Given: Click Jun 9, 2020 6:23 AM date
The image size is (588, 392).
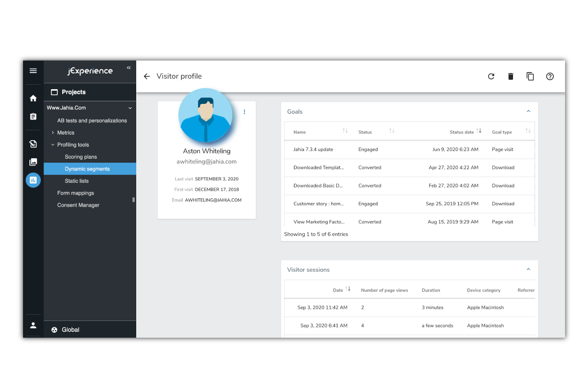Looking at the screenshot, I should coord(455,149).
